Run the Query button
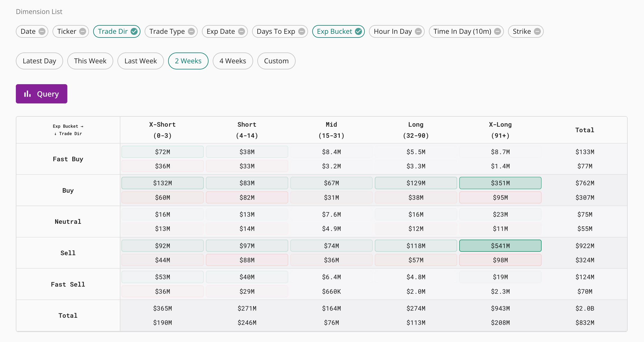The image size is (644, 342). (41, 94)
